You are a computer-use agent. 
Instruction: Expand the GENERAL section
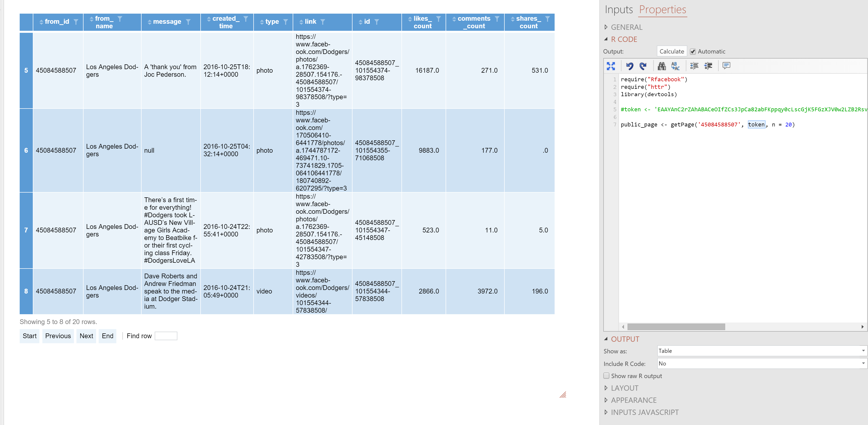(x=626, y=27)
